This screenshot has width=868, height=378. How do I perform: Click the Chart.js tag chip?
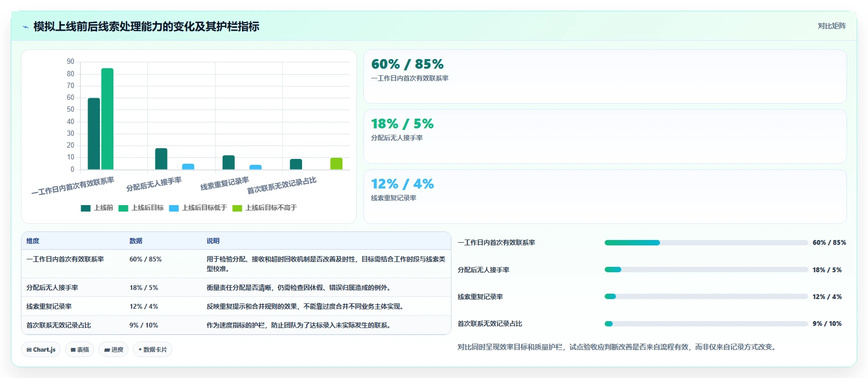click(x=41, y=350)
